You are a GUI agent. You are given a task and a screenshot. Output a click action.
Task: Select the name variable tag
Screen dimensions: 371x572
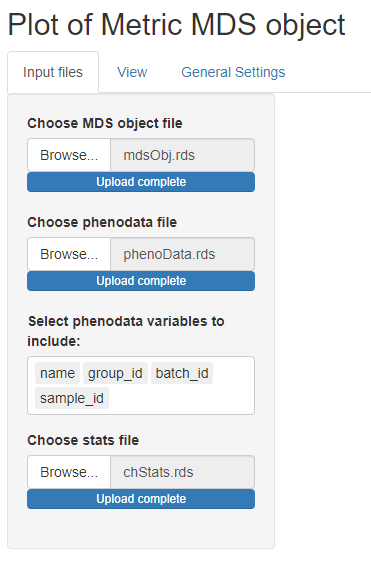tap(57, 373)
